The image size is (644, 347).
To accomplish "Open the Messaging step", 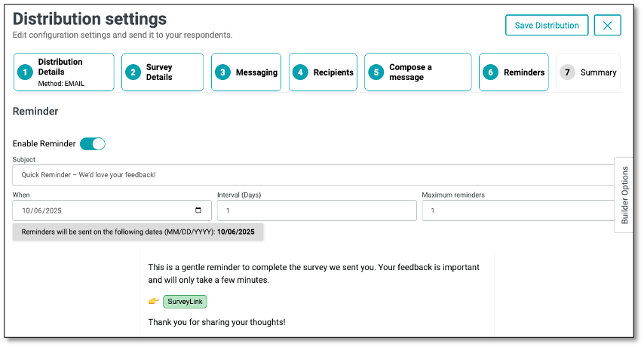I will click(x=256, y=72).
